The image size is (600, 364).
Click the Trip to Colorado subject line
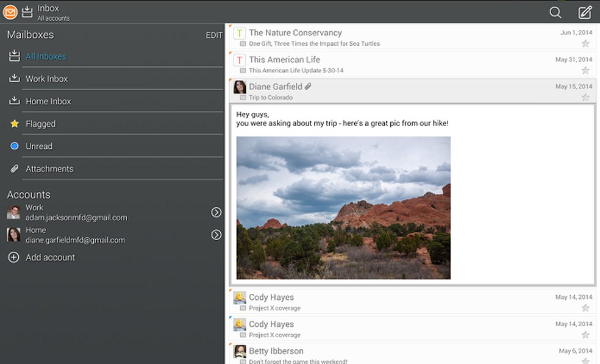click(x=271, y=98)
